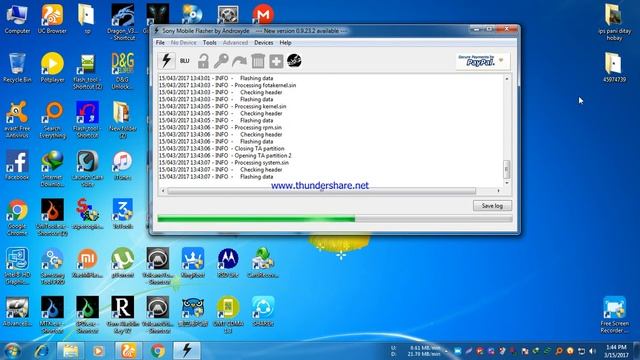This screenshot has height=360, width=640.
Task: Select the 45974739 folder on desktop
Action: (x=614, y=68)
